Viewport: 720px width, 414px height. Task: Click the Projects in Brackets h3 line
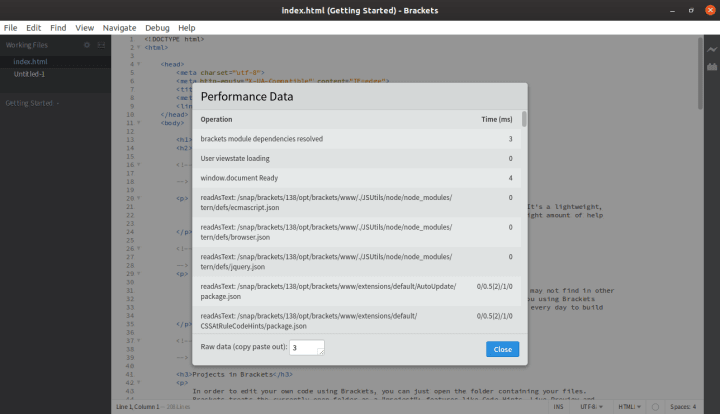(235, 374)
